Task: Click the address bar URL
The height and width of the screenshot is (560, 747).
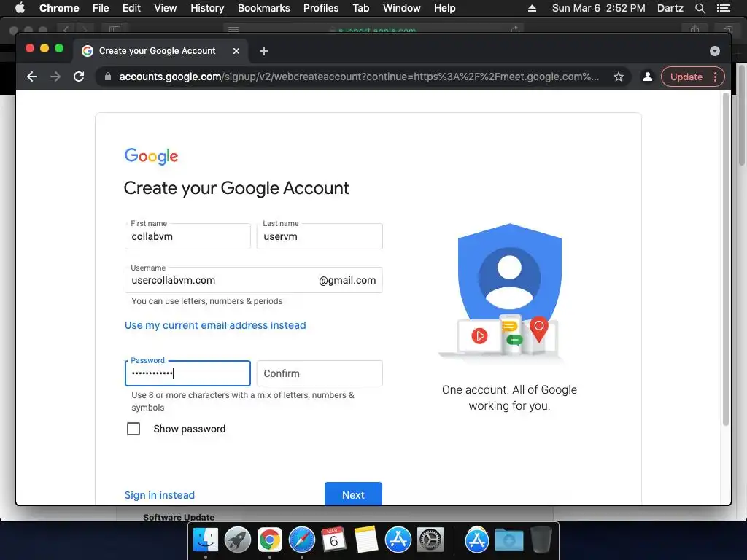Action: click(359, 77)
